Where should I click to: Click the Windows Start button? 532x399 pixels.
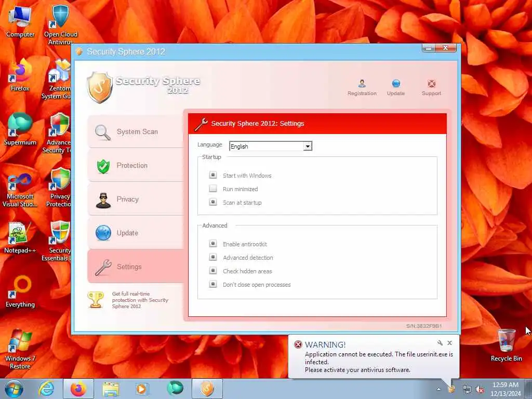tap(14, 389)
